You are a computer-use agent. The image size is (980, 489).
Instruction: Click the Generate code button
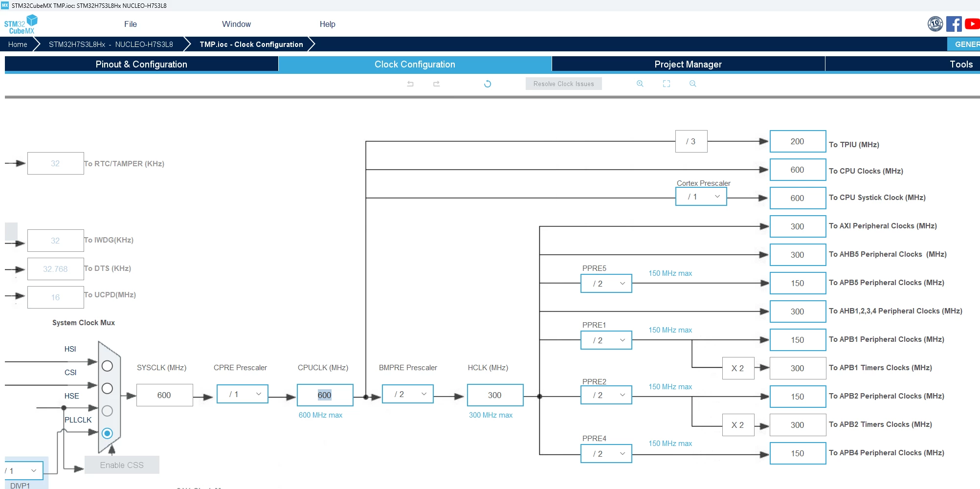963,44
